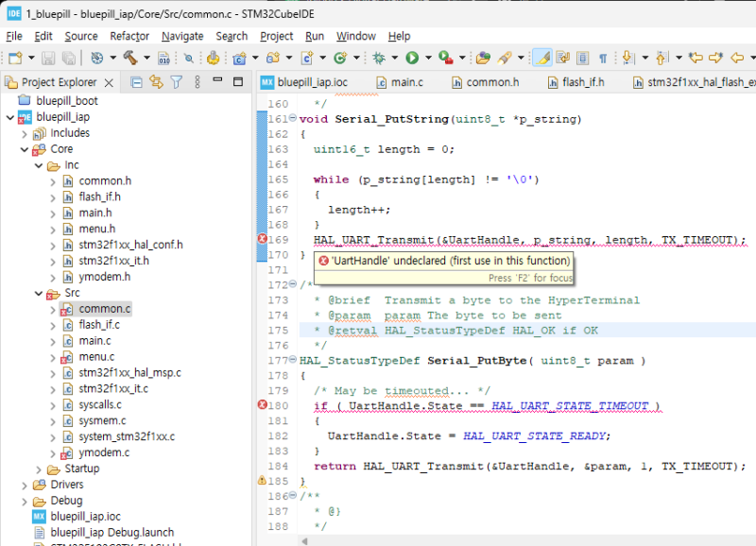Viewport: 756px width, 546px height.
Task: Collapse the Core folder in Project Explorer
Action: pos(25,148)
